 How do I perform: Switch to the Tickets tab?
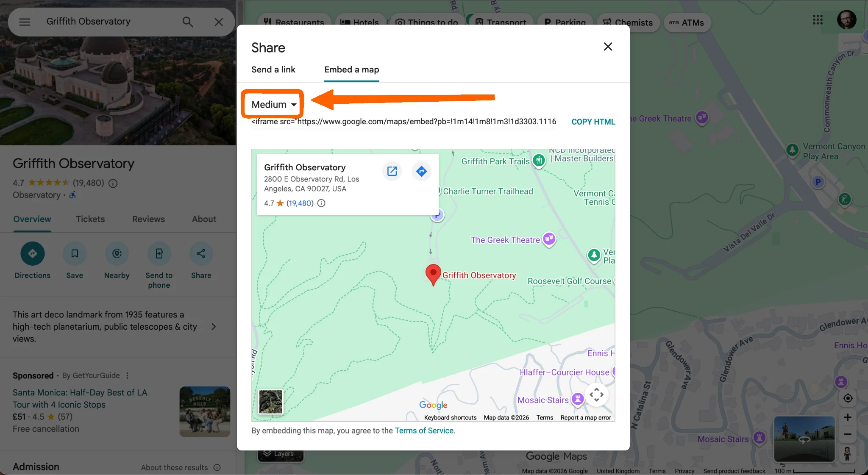click(90, 219)
